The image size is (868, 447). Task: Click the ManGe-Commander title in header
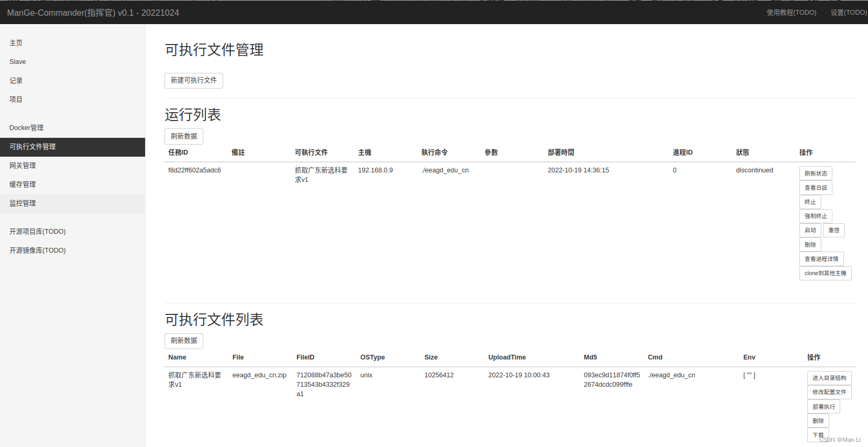point(93,13)
